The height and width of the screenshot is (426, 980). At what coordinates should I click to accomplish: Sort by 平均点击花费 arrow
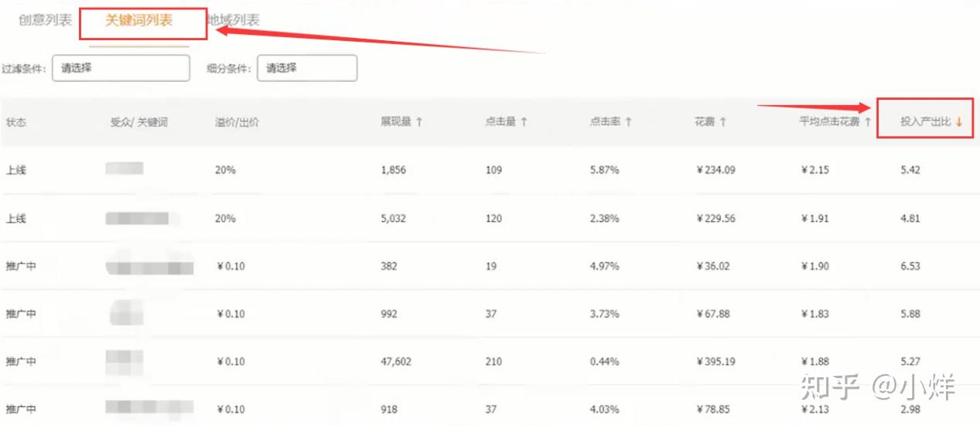click(868, 122)
